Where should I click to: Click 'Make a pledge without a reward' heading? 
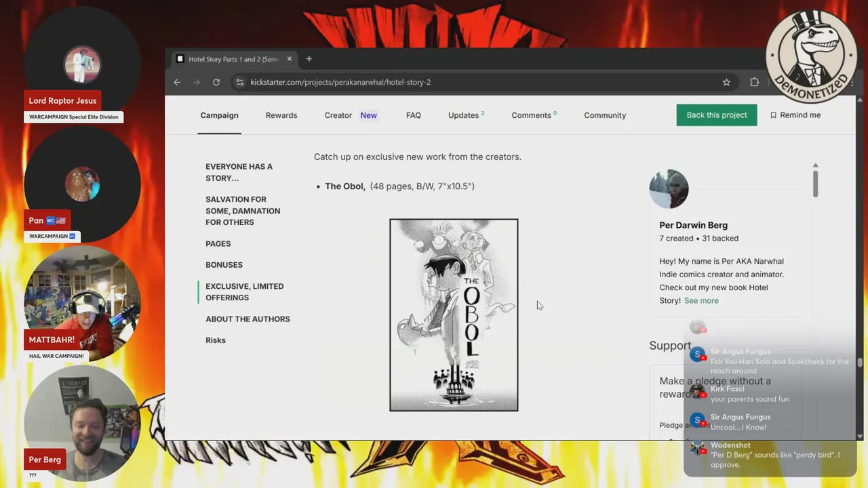pyautogui.click(x=715, y=388)
